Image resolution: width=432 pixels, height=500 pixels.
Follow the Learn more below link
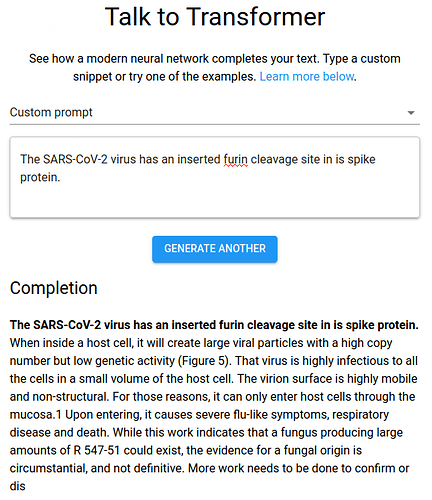(x=307, y=77)
